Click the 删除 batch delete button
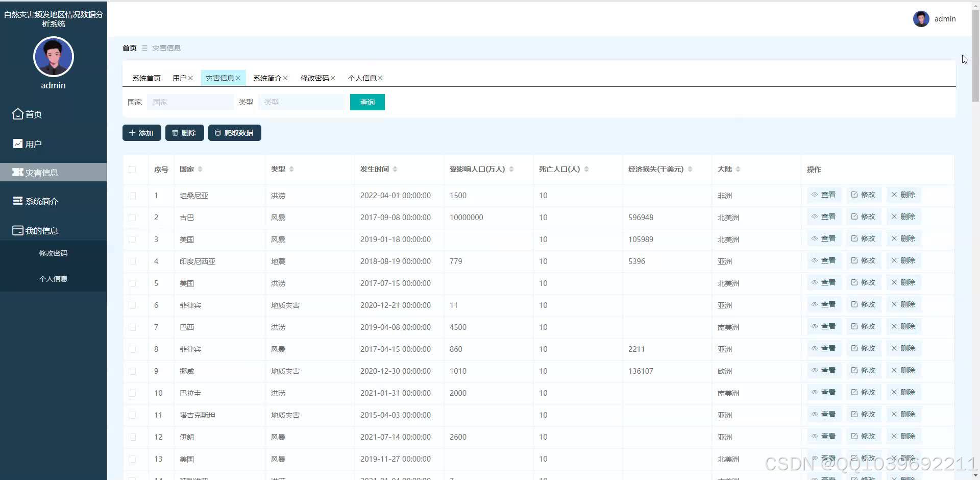The height and width of the screenshot is (480, 980). click(185, 133)
